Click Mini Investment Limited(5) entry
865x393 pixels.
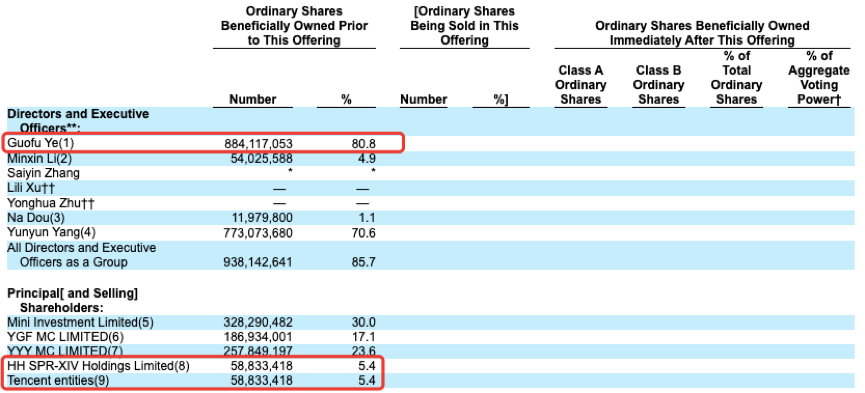pos(81,322)
